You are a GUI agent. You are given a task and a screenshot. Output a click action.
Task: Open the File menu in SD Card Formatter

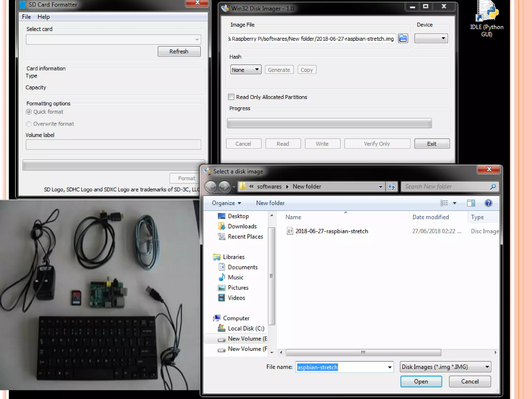[x=26, y=17]
